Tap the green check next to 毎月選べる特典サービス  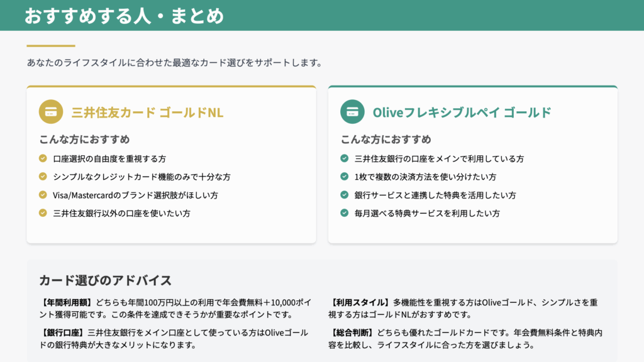[345, 214]
